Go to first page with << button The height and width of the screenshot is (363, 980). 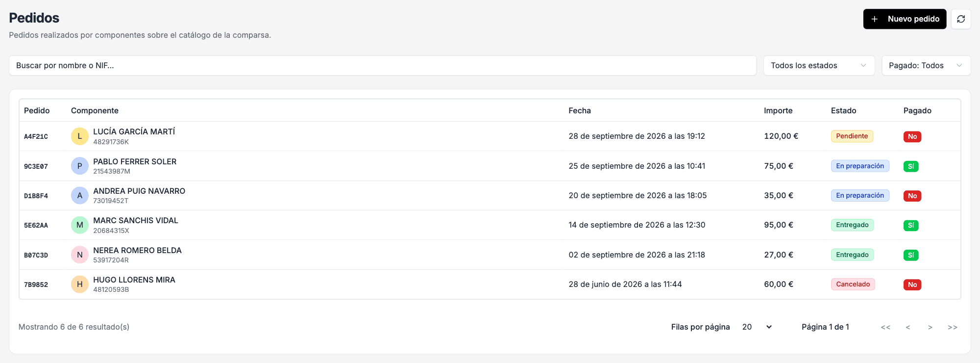click(885, 327)
